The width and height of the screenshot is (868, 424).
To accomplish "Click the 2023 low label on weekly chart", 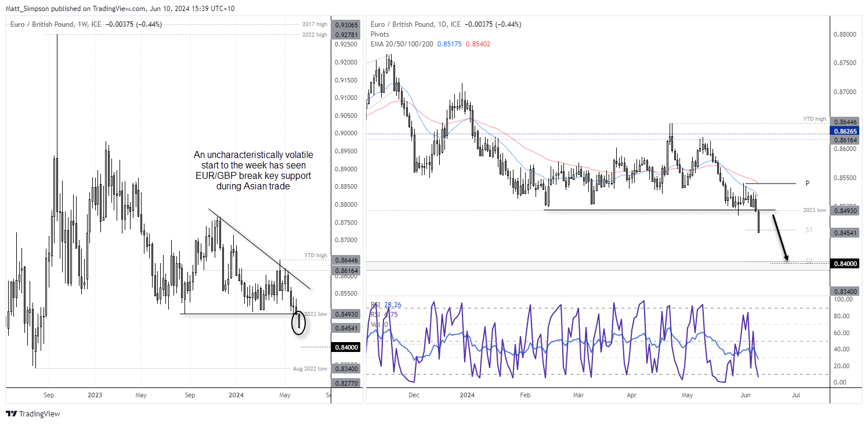I will [316, 314].
